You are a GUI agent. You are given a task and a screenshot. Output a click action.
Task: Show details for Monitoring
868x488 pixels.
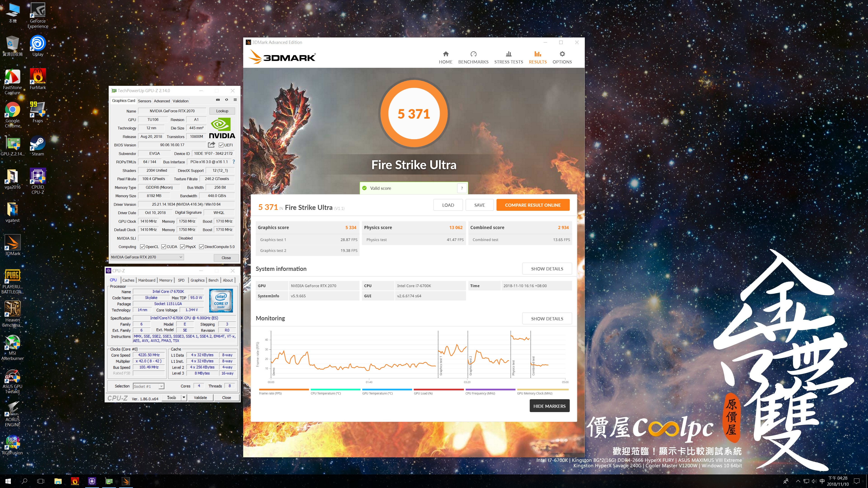547,319
